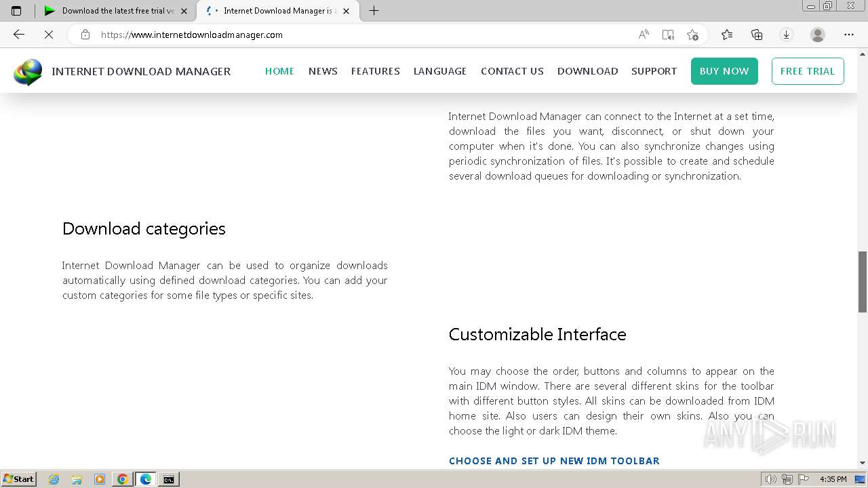The height and width of the screenshot is (488, 868).
Task: Add this page to favorites star
Action: tap(692, 35)
